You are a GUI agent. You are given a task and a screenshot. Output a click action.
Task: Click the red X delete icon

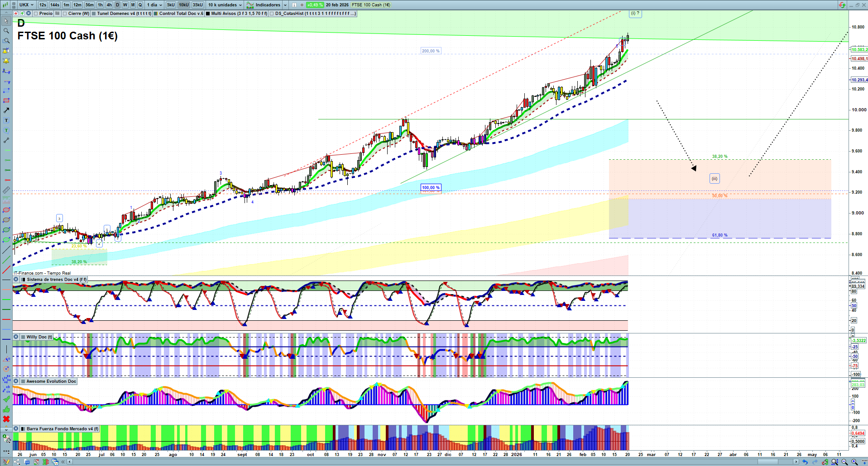(x=6, y=419)
